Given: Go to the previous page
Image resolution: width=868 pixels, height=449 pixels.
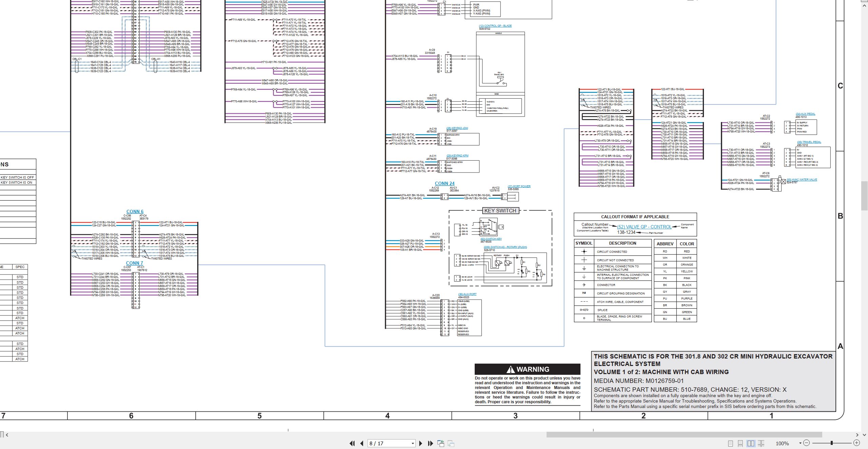Looking at the screenshot, I should point(362,443).
